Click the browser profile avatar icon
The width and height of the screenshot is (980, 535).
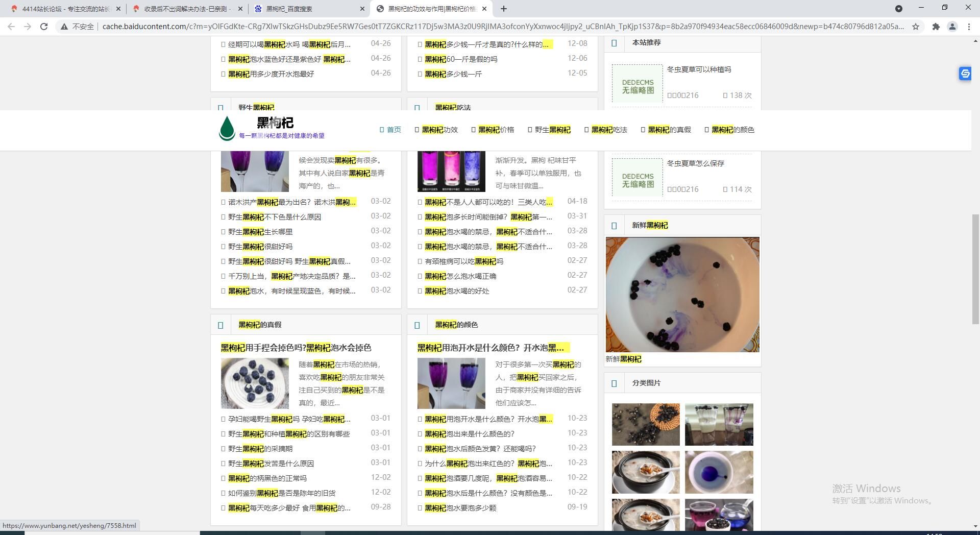click(953, 26)
